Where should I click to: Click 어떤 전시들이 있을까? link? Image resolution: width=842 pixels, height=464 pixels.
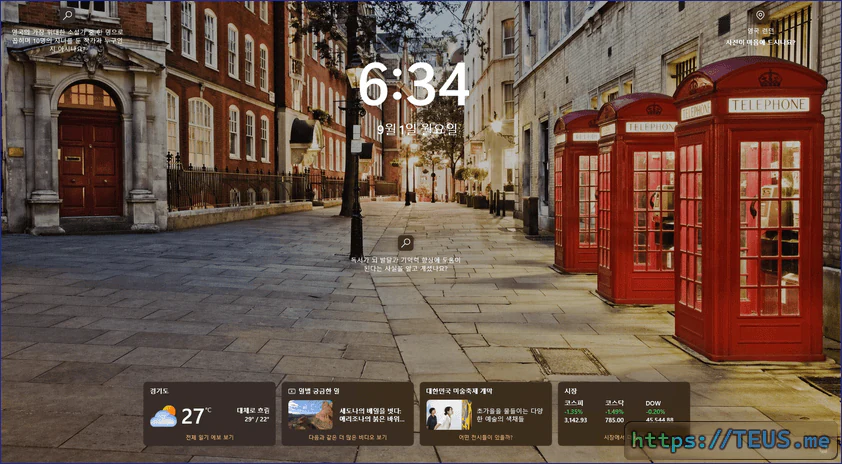click(485, 437)
